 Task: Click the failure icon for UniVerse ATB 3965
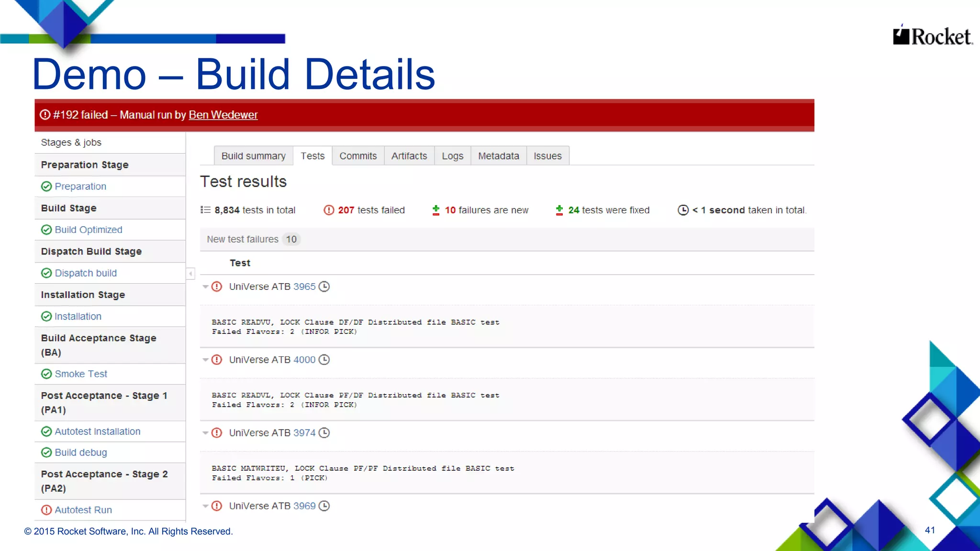[217, 287]
